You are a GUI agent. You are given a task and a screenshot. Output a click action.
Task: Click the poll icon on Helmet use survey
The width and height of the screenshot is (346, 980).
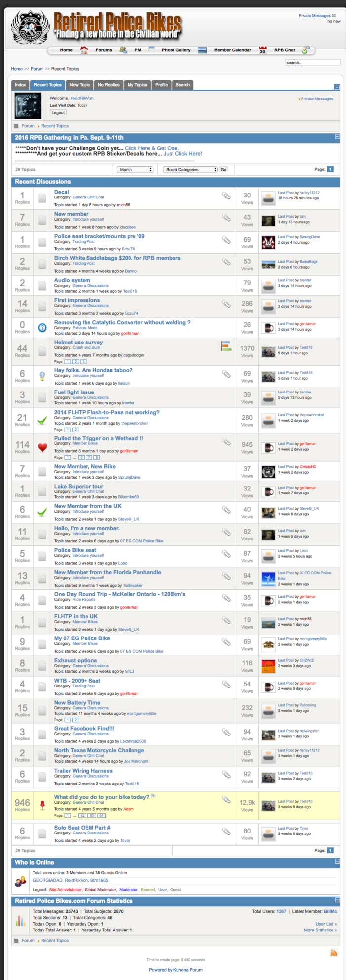(226, 346)
